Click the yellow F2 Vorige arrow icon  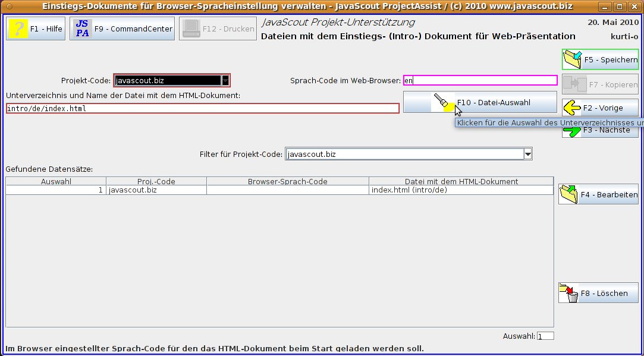[x=572, y=108]
